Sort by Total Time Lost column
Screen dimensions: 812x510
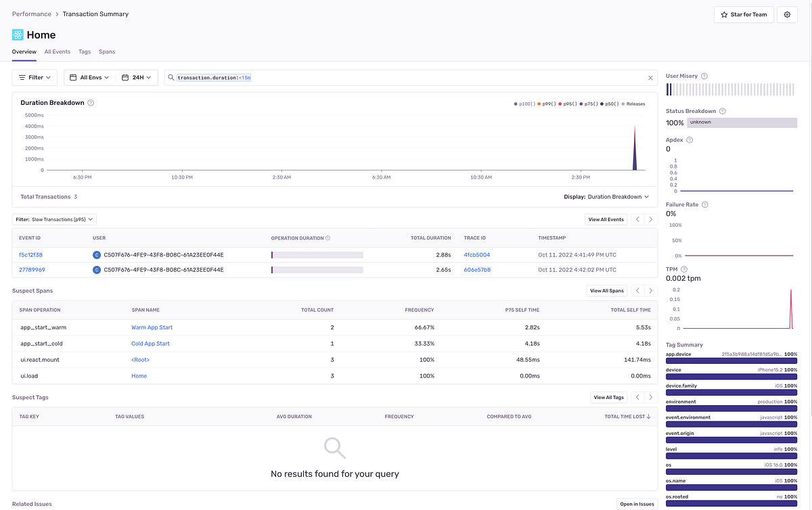627,417
